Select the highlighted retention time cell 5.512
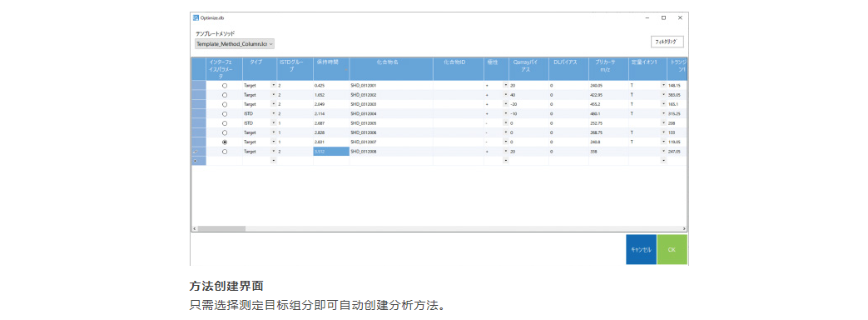868x320 pixels. coord(331,152)
